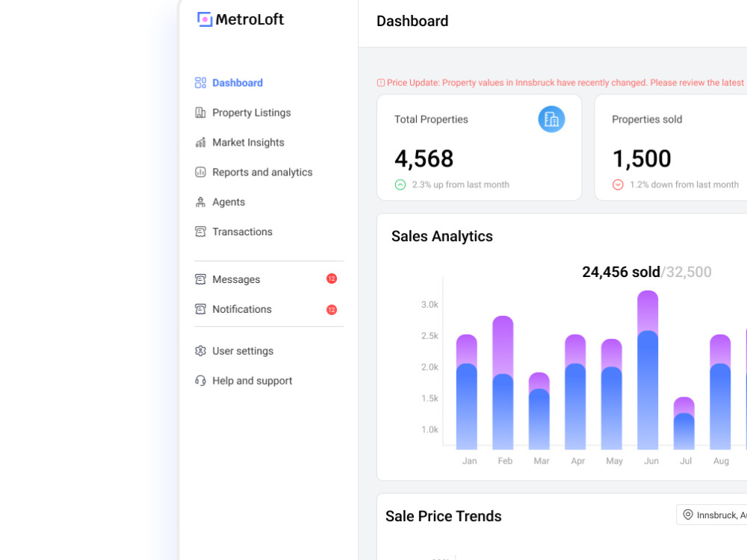
Task: Click the Feb bar in Sales Analytics
Action: [503, 382]
